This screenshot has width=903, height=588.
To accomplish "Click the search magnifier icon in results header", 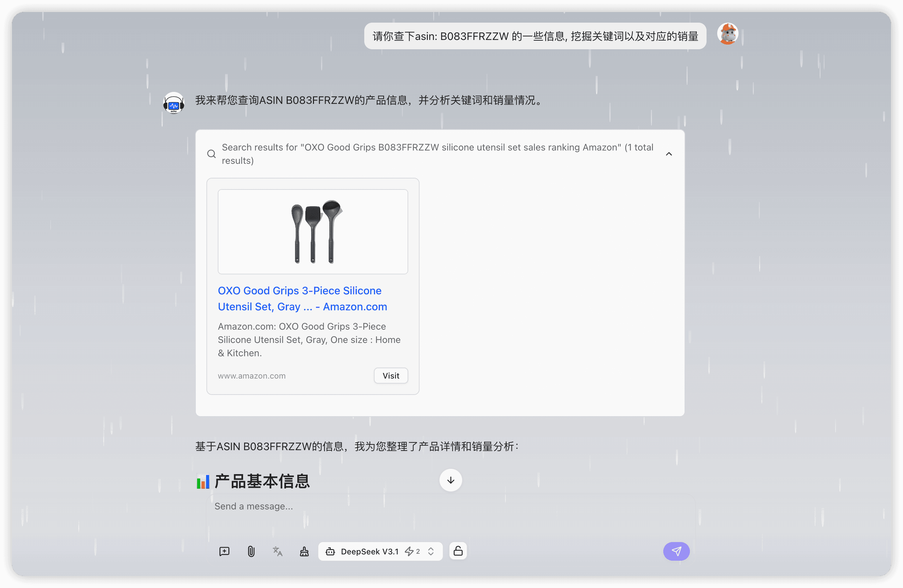I will pyautogui.click(x=211, y=154).
